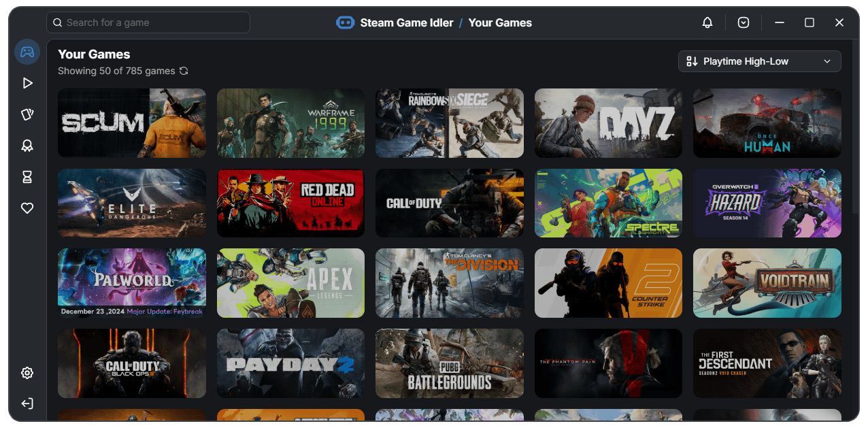Select the Voidtrain game card
This screenshot has height=428, width=868.
767,283
